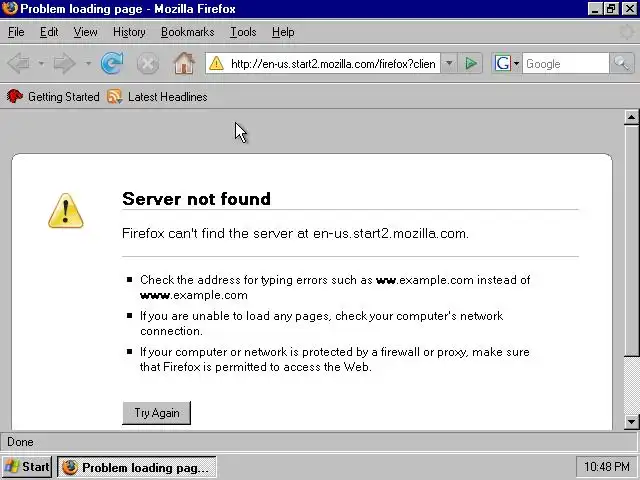The width and height of the screenshot is (640, 480).
Task: Click the Latest Headlines feed icon
Action: click(115, 96)
